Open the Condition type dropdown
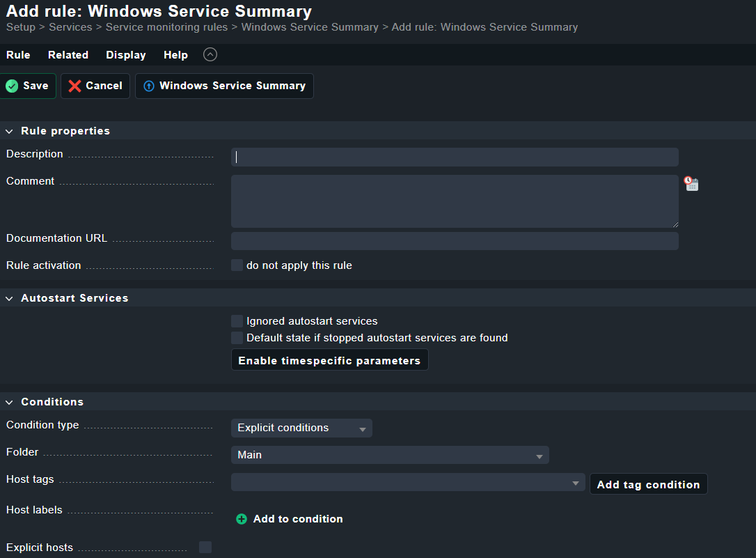Image resolution: width=756 pixels, height=558 pixels. point(301,428)
